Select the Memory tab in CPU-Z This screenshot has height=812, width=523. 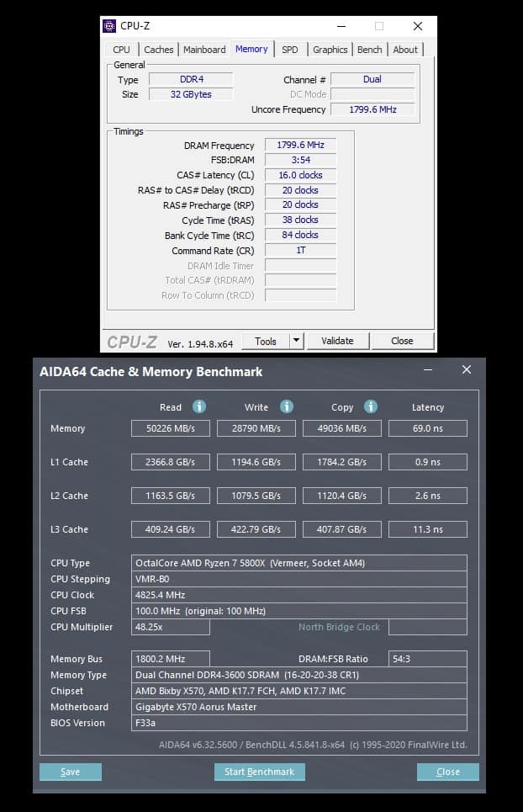coord(252,49)
